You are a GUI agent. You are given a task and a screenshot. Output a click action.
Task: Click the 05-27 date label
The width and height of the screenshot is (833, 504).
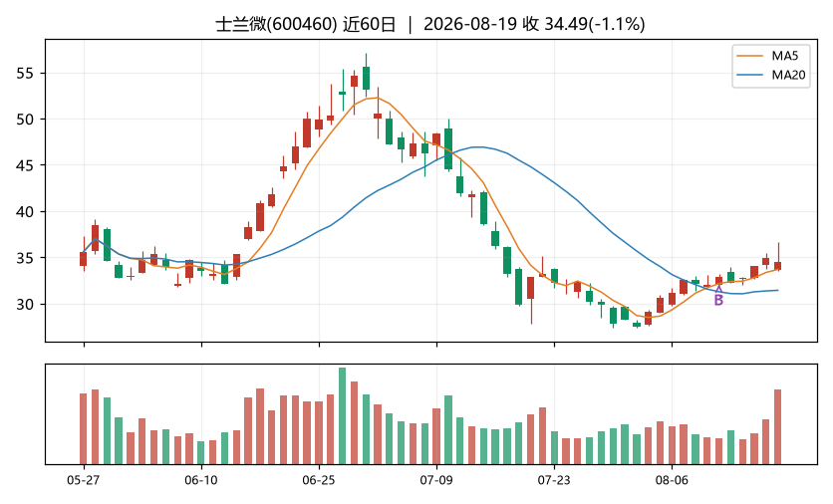pos(84,481)
